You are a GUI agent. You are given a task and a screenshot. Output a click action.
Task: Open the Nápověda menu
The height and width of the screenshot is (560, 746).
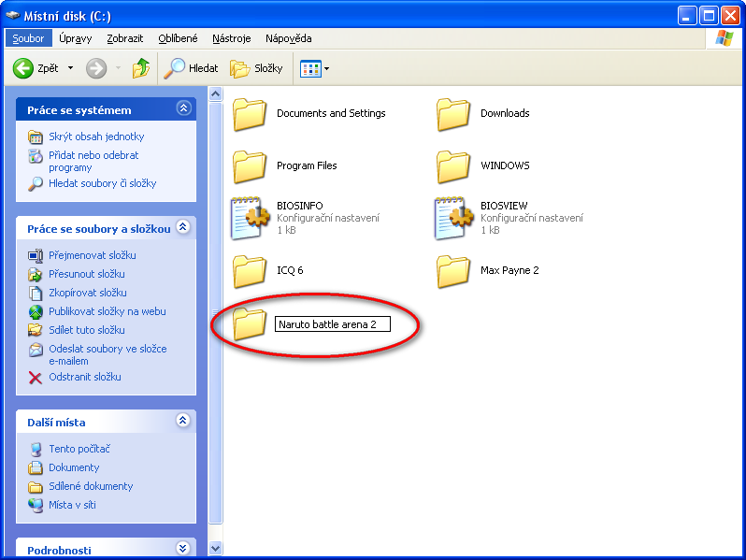pyautogui.click(x=288, y=38)
